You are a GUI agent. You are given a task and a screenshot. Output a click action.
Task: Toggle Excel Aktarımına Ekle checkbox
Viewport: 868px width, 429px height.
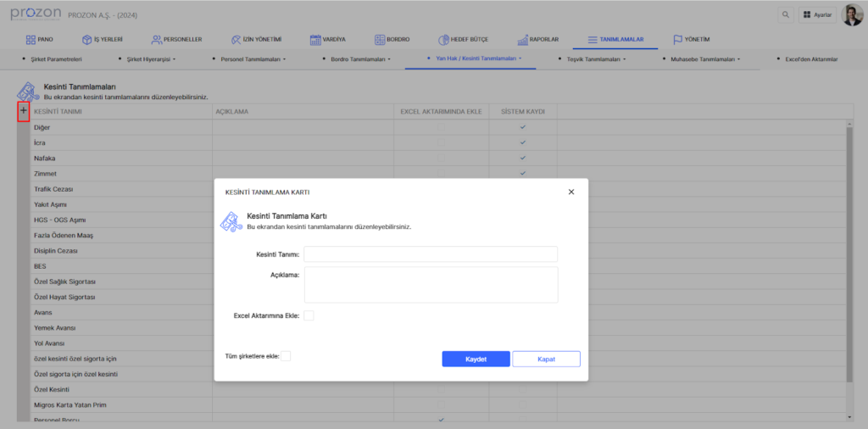309,315
